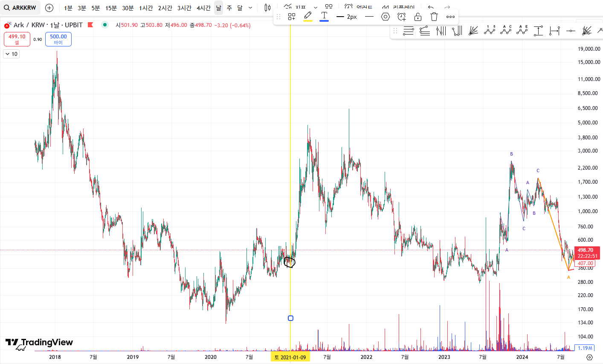This screenshot has width=603, height=364.
Task: Undo the last chart action
Action: (x=431, y=7)
